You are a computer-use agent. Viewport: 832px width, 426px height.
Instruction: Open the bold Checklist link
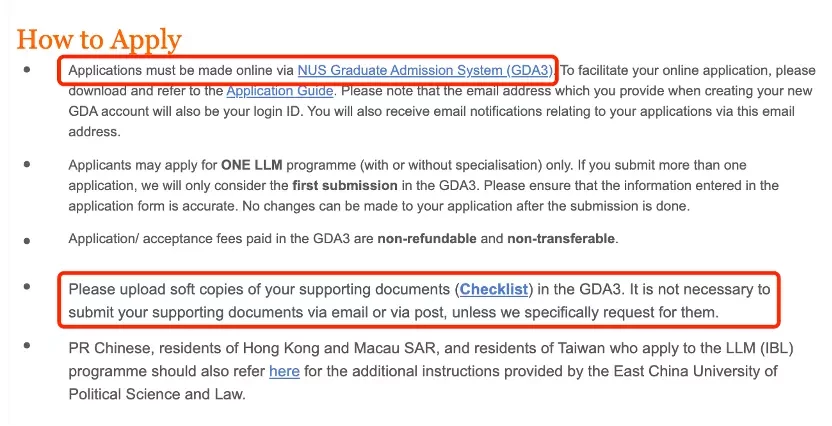494,289
